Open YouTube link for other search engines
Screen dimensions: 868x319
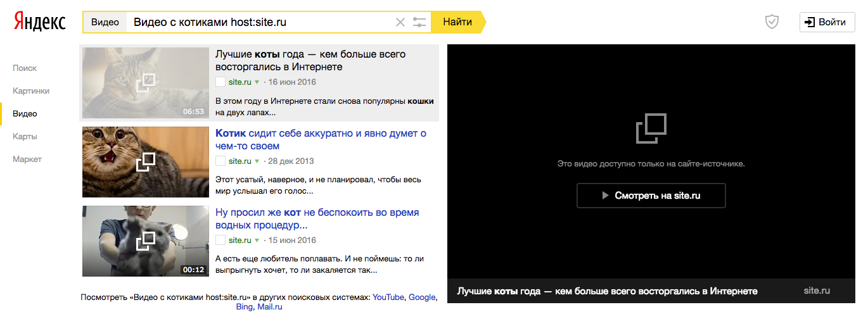pos(388,297)
